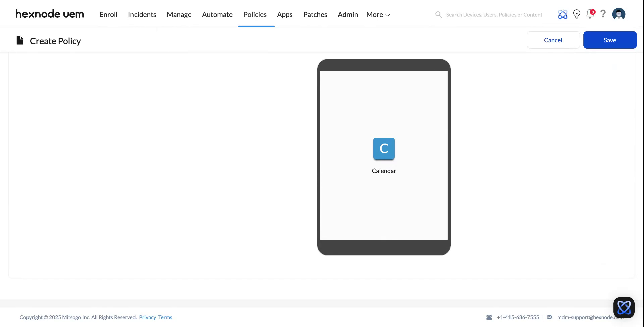Screen dimensions: 644x327
Task: Open the Hexnode chat widget bottom right
Action: (x=624, y=307)
